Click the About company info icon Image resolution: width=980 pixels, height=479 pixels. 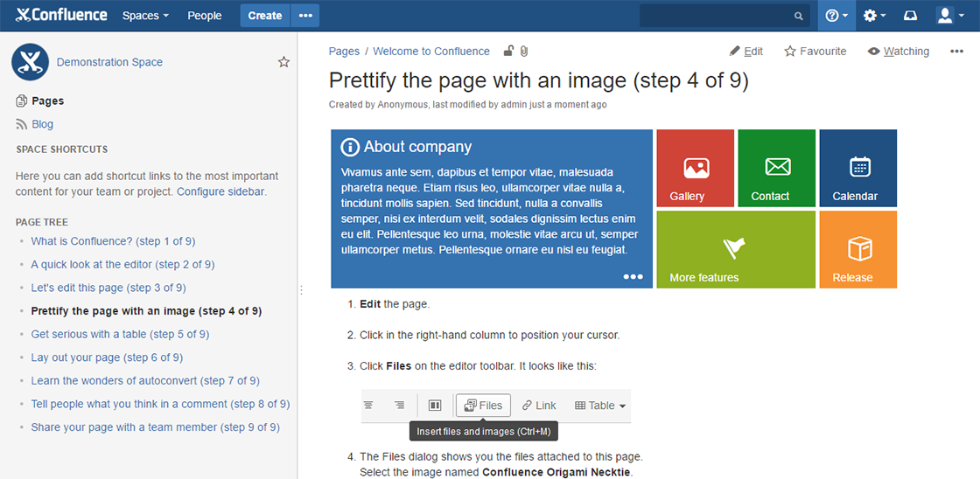pos(350,148)
